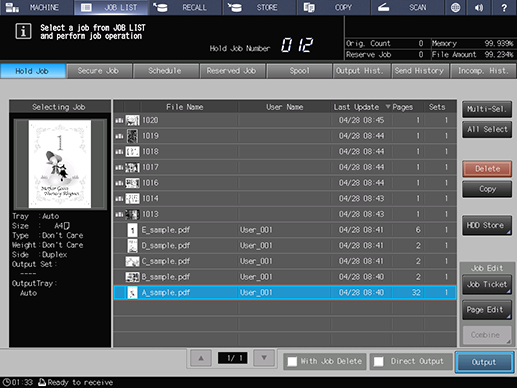
Task: Select job 1016 in the list
Action: [285, 183]
